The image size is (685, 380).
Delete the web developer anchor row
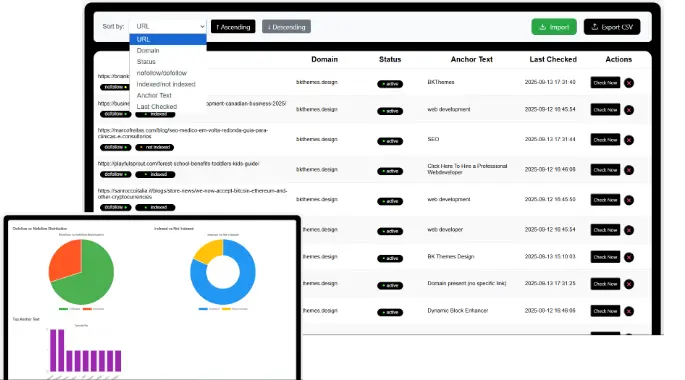pos(629,230)
